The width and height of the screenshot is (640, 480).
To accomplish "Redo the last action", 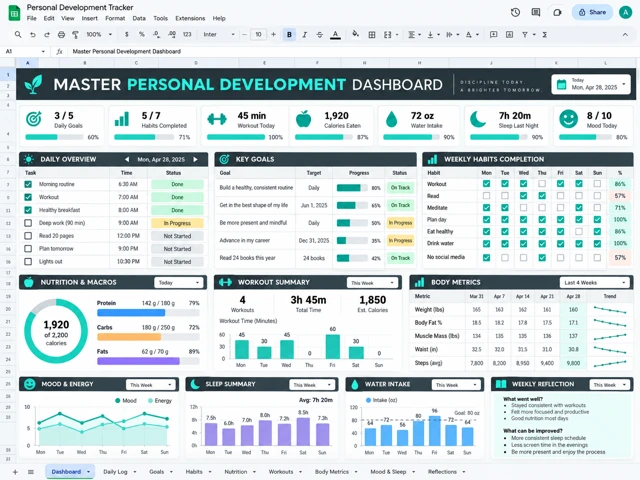I will (47, 35).
